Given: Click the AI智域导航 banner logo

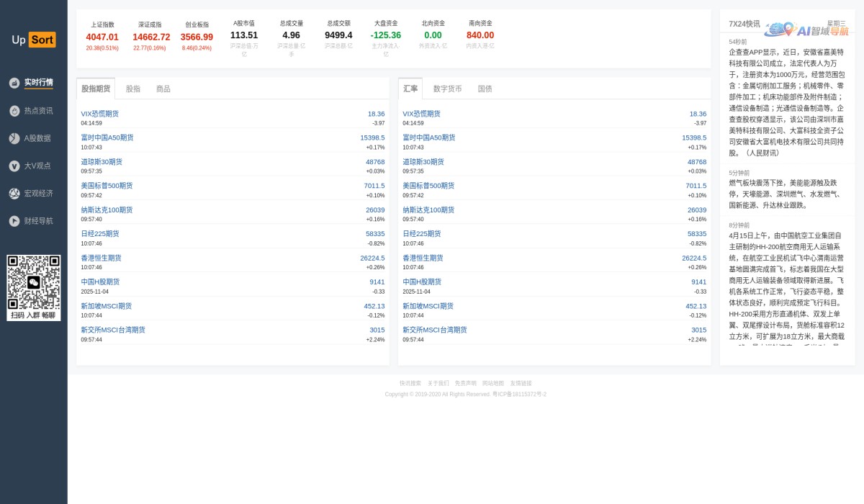Looking at the screenshot, I should pyautogui.click(x=806, y=30).
